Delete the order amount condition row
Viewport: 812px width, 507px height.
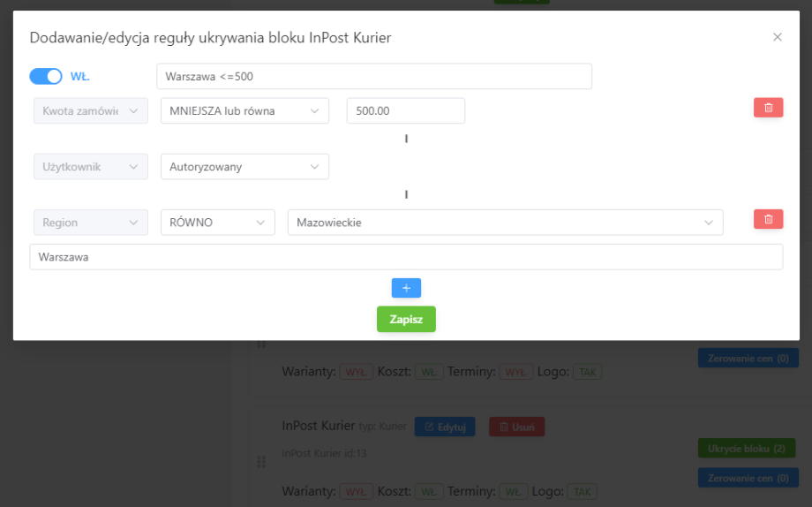768,108
